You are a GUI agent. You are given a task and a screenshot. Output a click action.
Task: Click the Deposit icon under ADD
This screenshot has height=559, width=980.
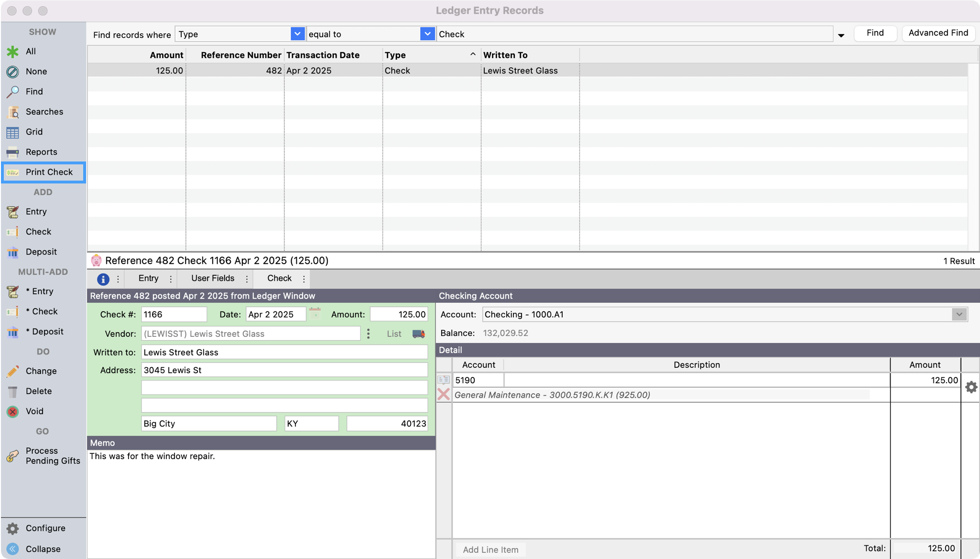[x=13, y=252]
